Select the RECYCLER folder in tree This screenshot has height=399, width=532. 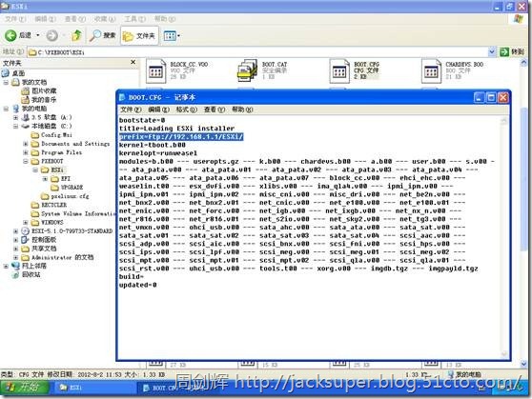(50, 205)
